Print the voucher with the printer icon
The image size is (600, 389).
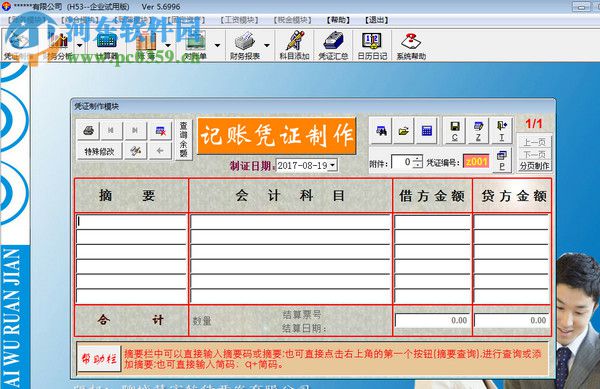click(x=88, y=130)
